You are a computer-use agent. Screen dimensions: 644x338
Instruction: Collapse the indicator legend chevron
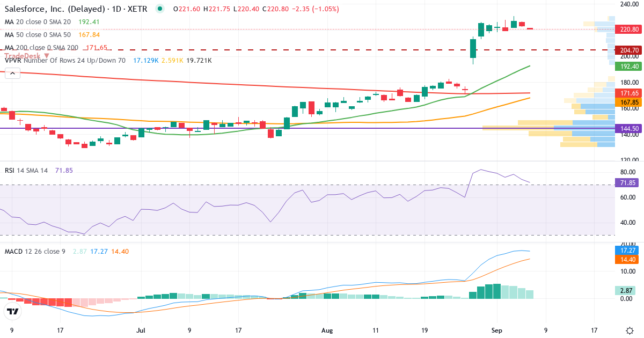[x=12, y=74]
